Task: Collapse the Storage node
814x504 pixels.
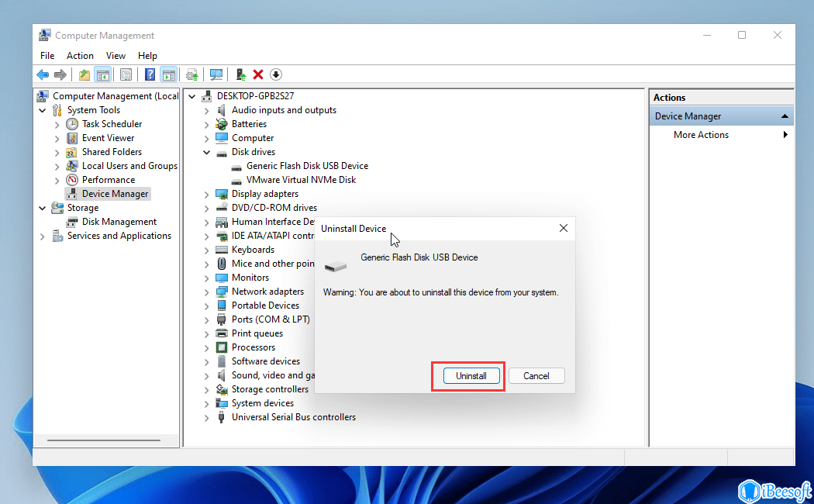Action: (43, 208)
